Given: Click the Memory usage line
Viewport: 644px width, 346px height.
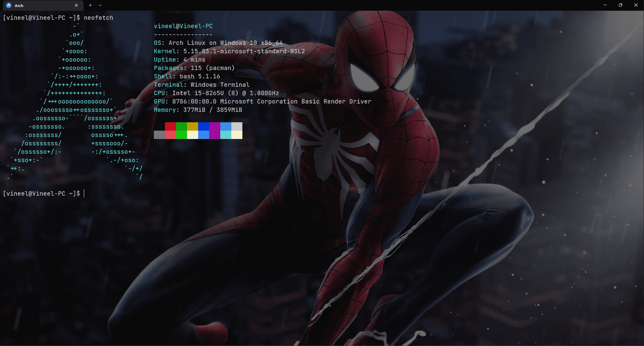Looking at the screenshot, I should click(198, 110).
